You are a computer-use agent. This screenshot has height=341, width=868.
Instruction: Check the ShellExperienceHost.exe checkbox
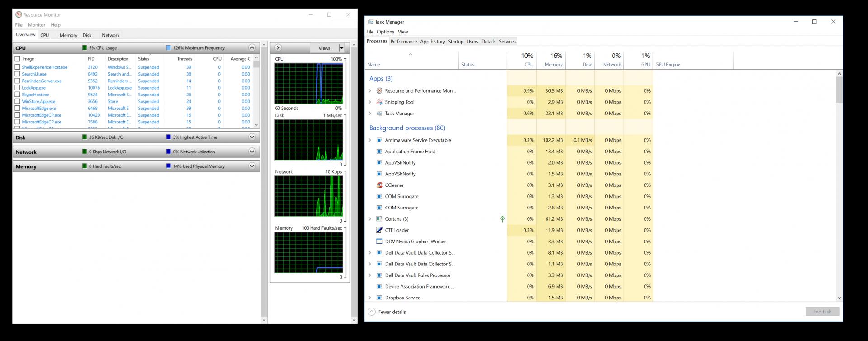(18, 67)
